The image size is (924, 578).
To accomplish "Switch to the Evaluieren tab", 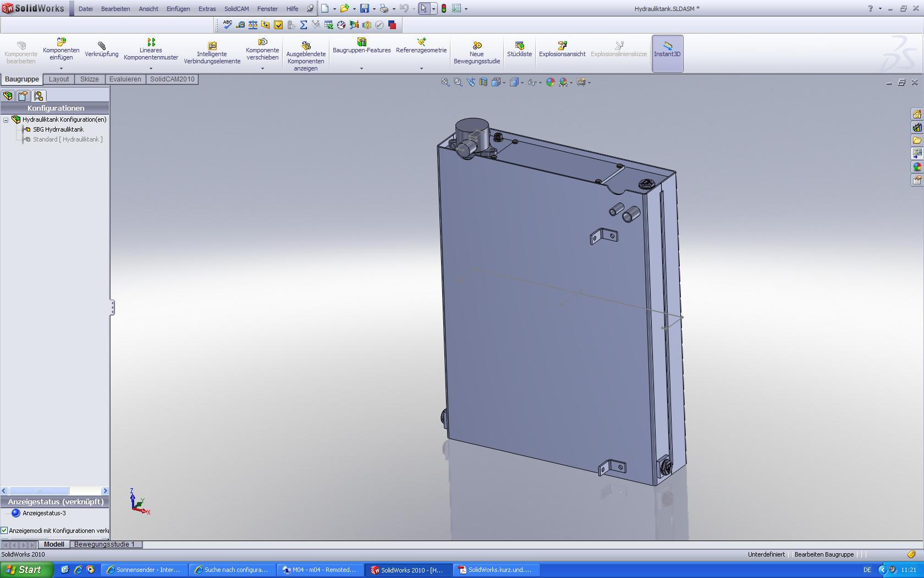I will coord(125,79).
